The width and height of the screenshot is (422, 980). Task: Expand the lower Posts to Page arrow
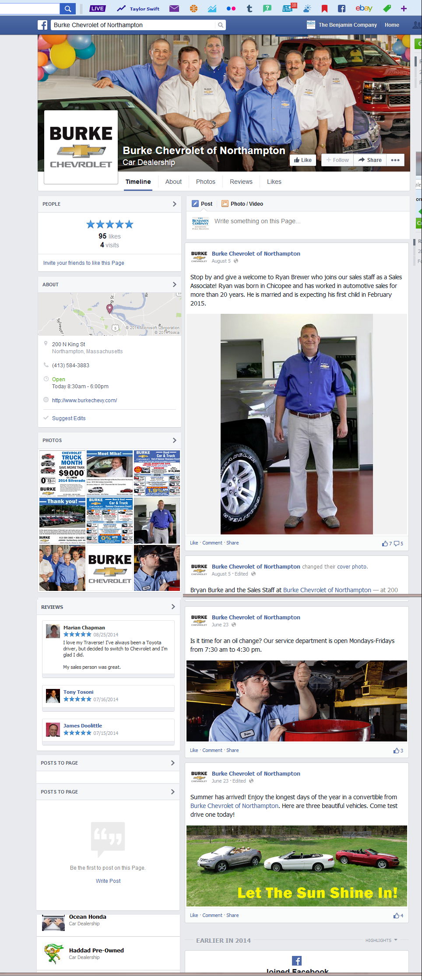[x=172, y=792]
